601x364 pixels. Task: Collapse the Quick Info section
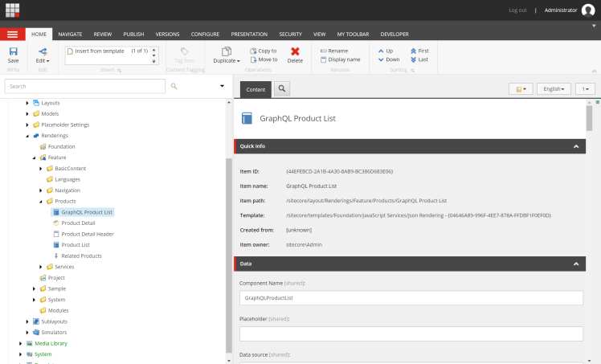tap(575, 146)
